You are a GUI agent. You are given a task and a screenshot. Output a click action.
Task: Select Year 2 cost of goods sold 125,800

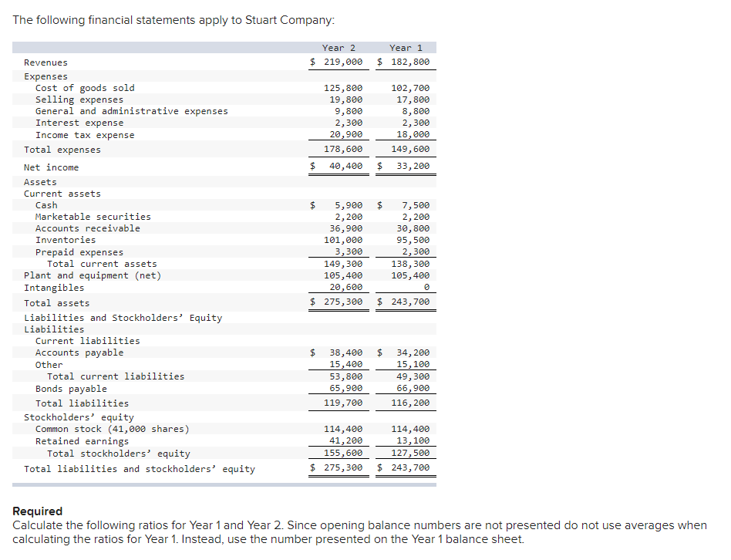343,88
